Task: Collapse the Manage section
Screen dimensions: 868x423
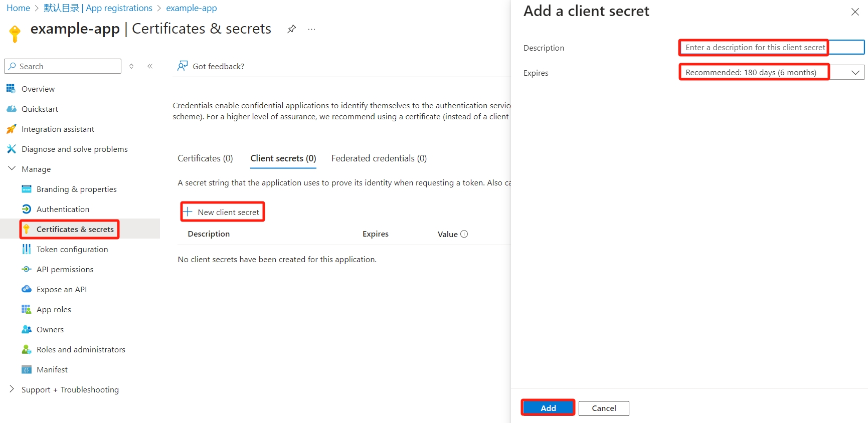Action: click(x=12, y=169)
